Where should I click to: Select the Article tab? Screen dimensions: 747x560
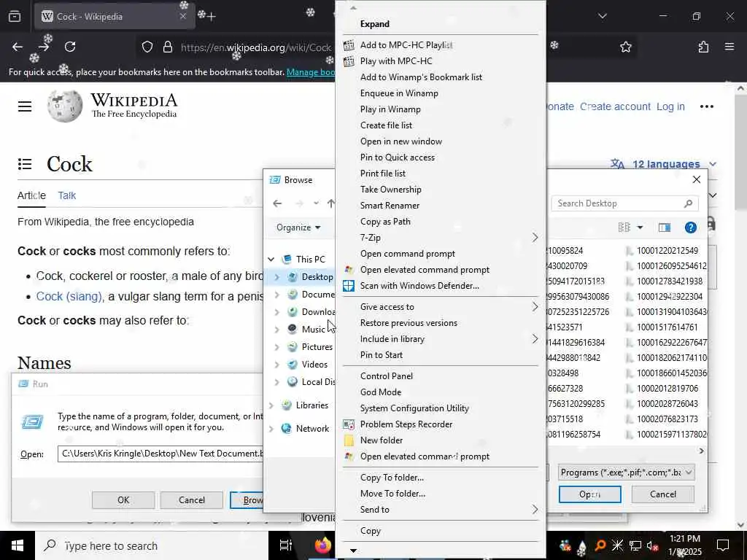31,195
